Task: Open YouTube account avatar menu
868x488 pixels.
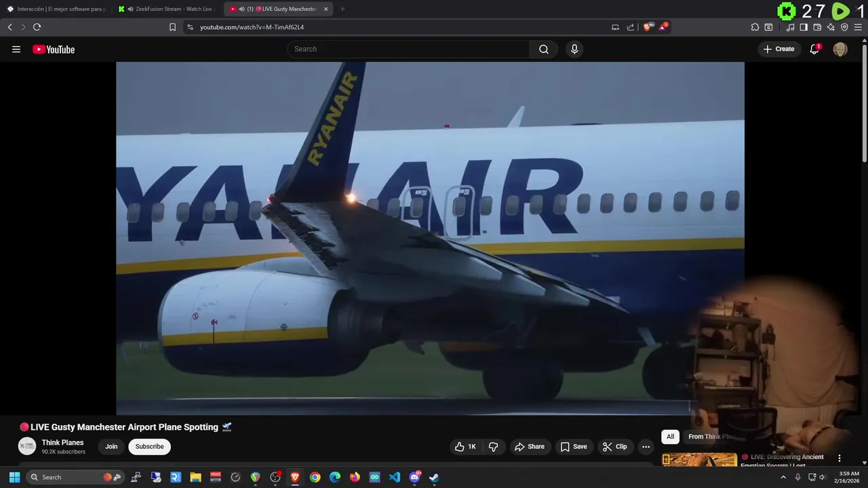Action: (840, 49)
